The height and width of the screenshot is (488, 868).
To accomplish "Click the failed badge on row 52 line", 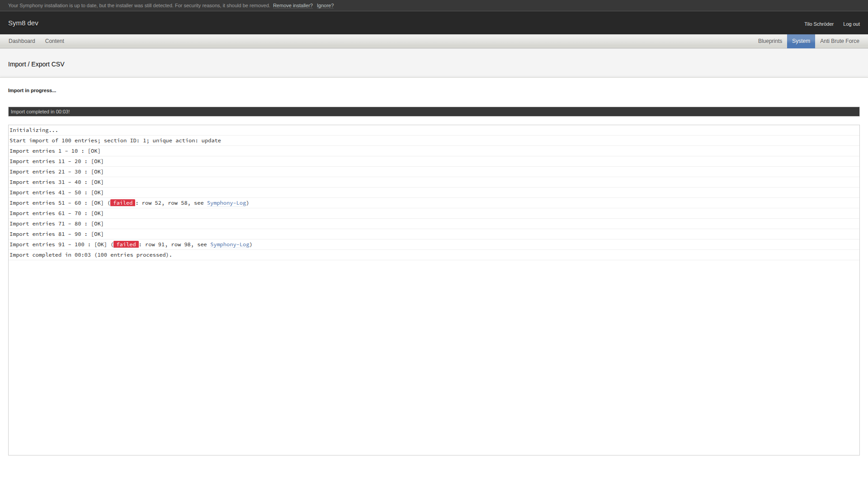I will [x=123, y=203].
